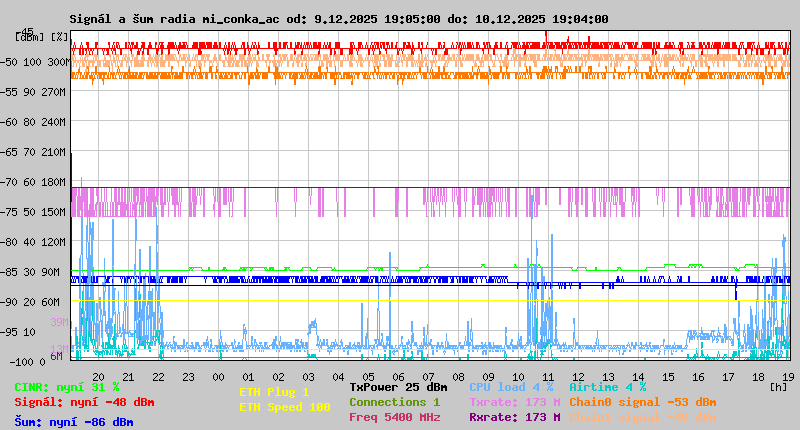
Task: Click the '-50 100 300M' y-axis label
Action: [x=35, y=62]
